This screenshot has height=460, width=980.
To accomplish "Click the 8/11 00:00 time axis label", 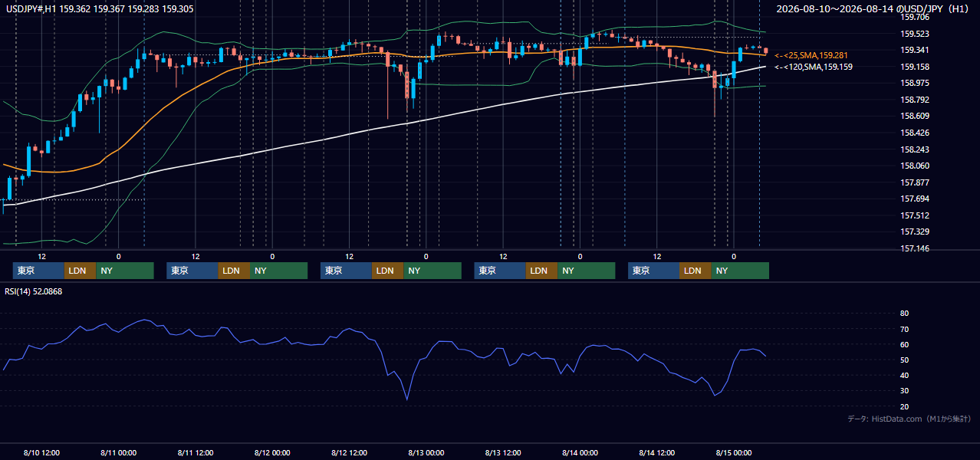I will coord(119,452).
